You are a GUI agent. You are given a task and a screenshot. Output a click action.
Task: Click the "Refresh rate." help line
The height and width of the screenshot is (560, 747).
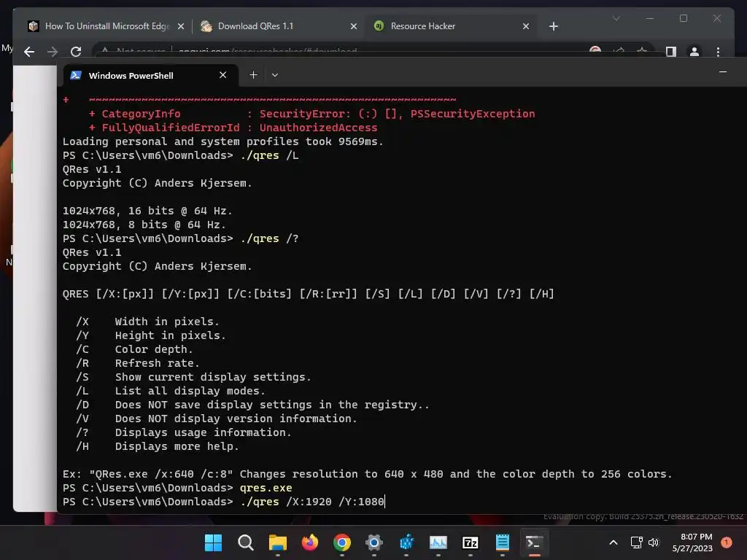[158, 363]
